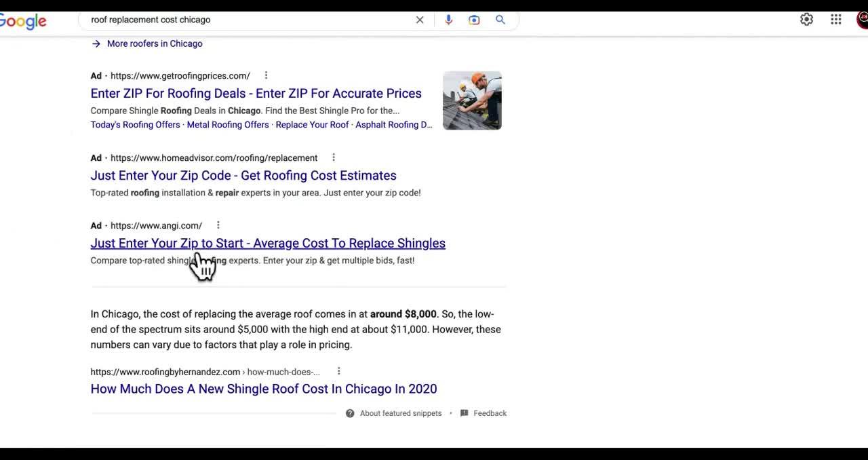
Task: Click the Google logo
Action: tap(22, 21)
